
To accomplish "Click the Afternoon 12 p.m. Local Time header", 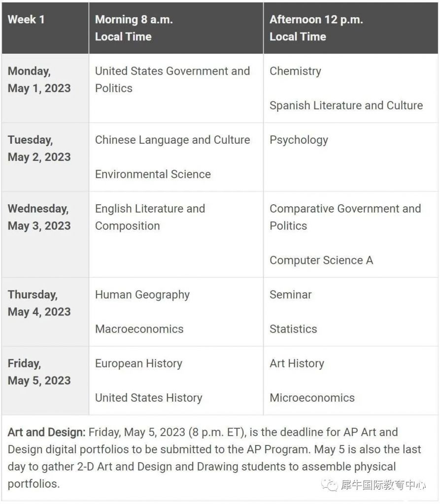I will [x=316, y=28].
